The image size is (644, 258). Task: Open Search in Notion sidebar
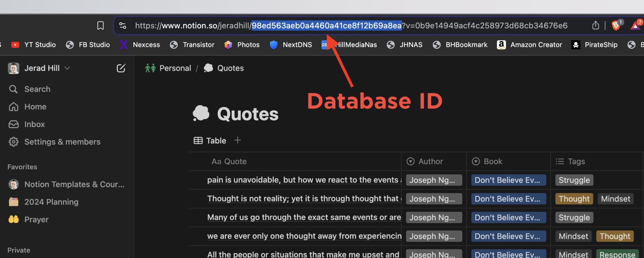pos(37,89)
